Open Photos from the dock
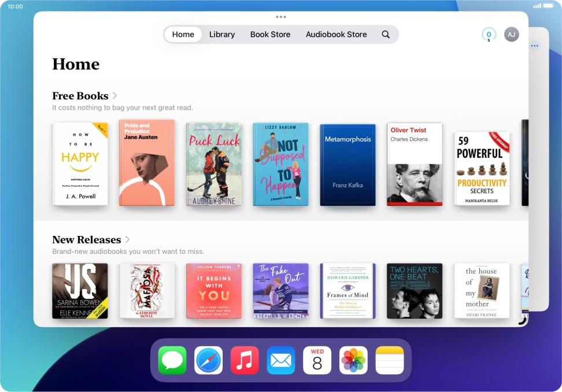The height and width of the screenshot is (392, 562). click(353, 360)
